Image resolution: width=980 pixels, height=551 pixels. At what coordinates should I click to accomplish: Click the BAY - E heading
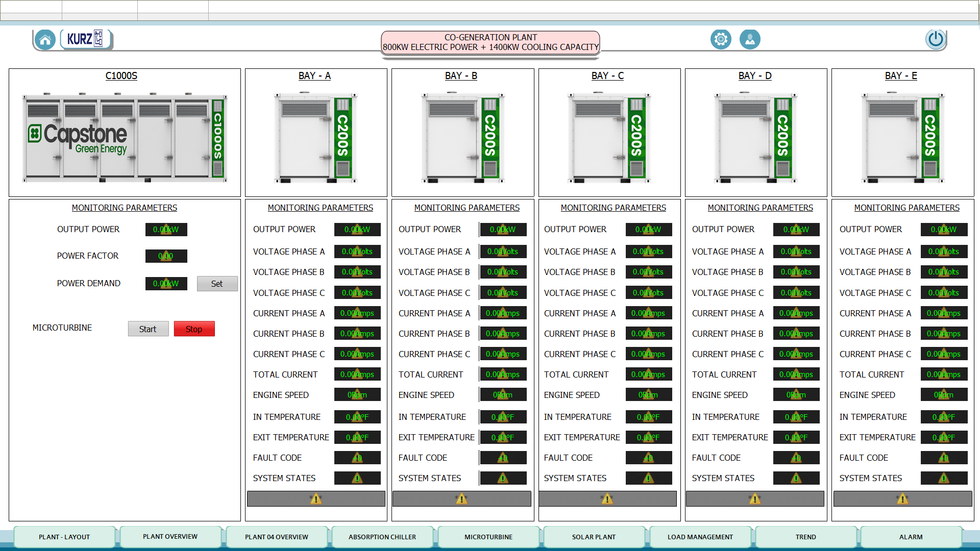click(901, 76)
